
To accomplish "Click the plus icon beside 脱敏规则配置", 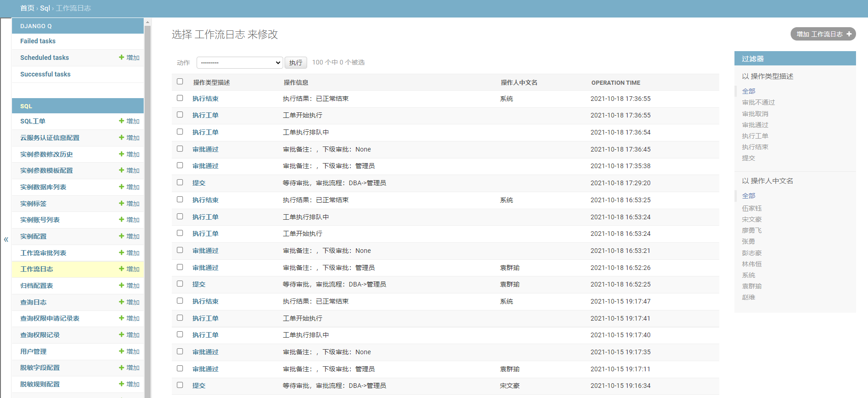I will tap(122, 384).
